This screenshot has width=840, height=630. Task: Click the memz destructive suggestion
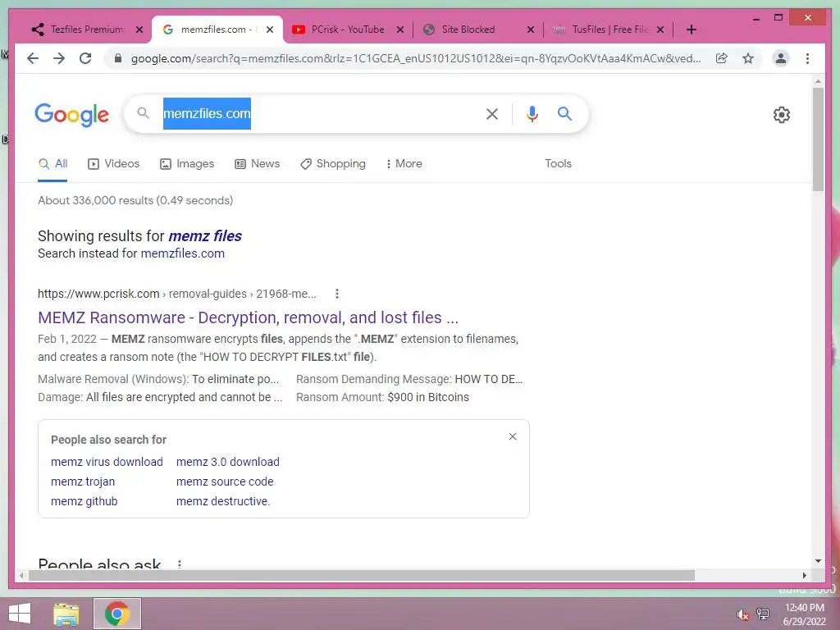coord(223,501)
